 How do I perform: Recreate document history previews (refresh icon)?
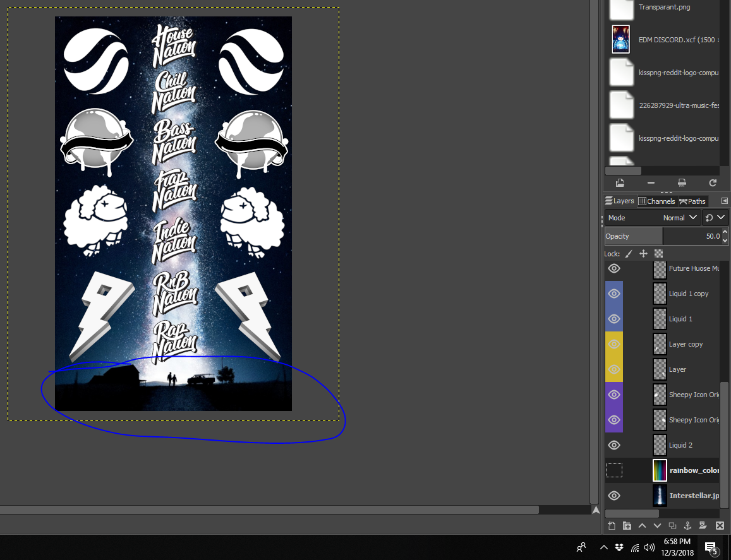712,183
